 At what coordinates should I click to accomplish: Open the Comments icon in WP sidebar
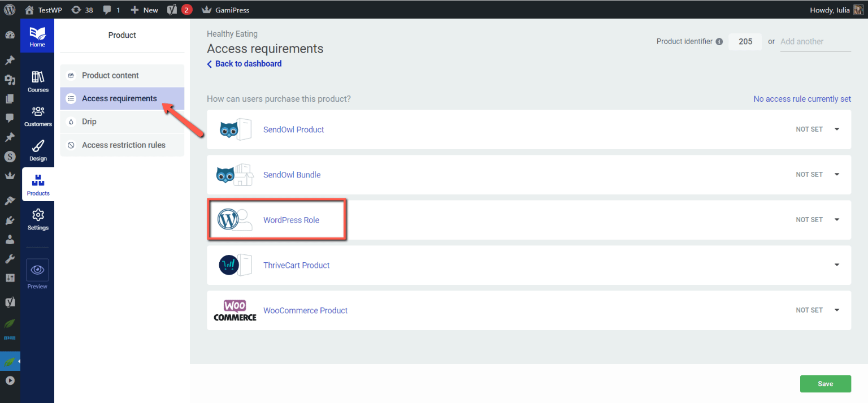[10, 118]
